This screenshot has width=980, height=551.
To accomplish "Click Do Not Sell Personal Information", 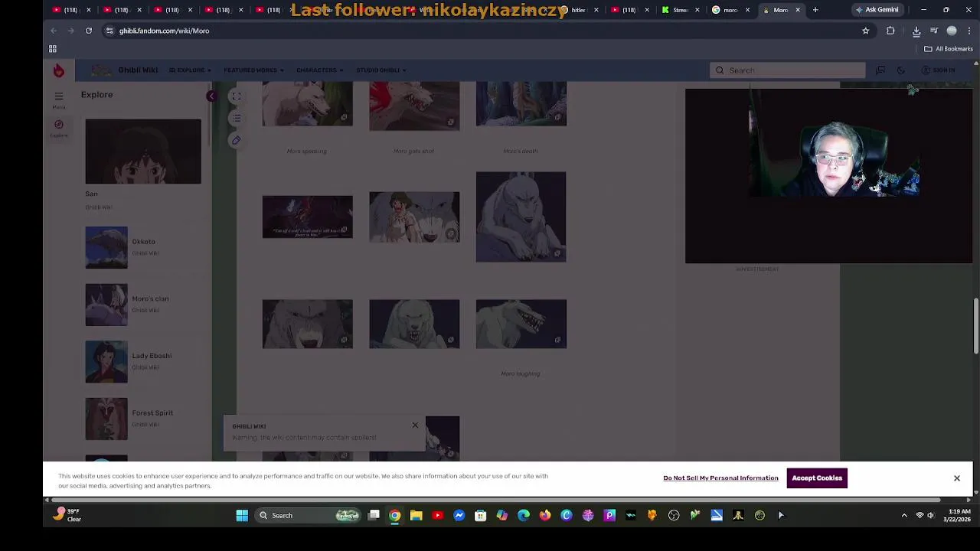I will 720,478.
